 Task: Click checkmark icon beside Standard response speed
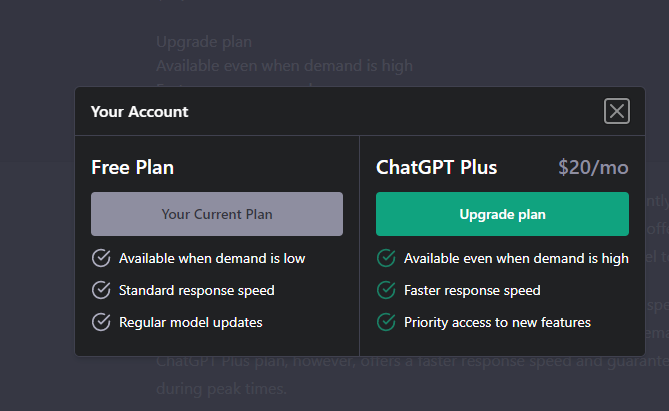[101, 290]
